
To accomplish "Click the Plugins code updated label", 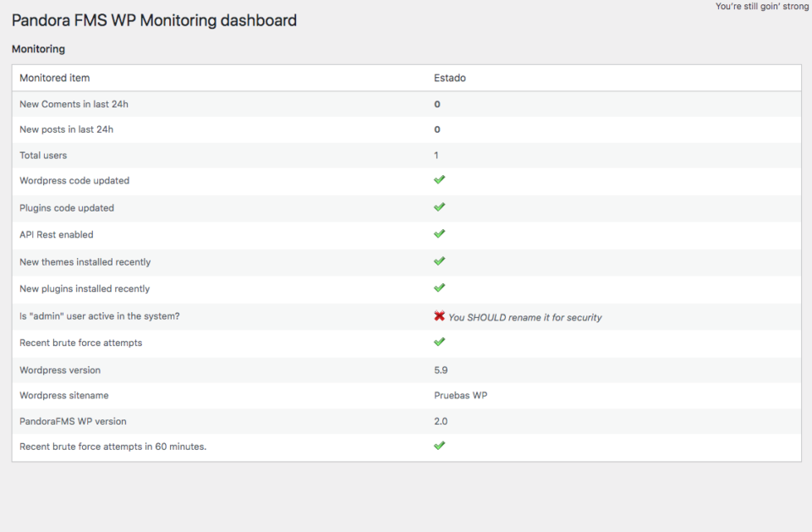I will click(x=67, y=208).
